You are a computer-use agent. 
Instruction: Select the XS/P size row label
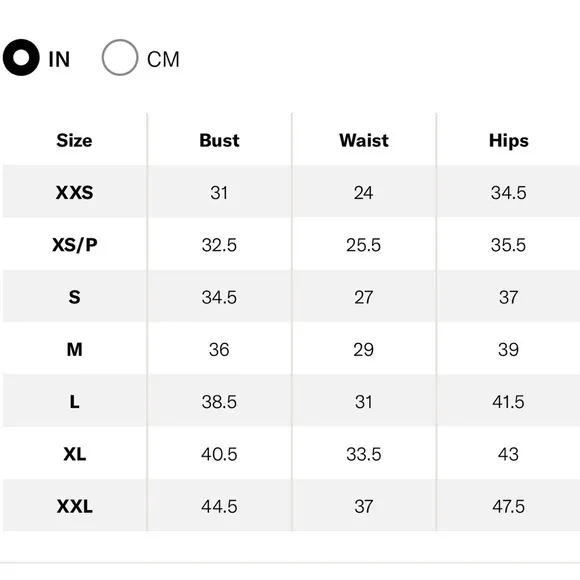point(74,245)
